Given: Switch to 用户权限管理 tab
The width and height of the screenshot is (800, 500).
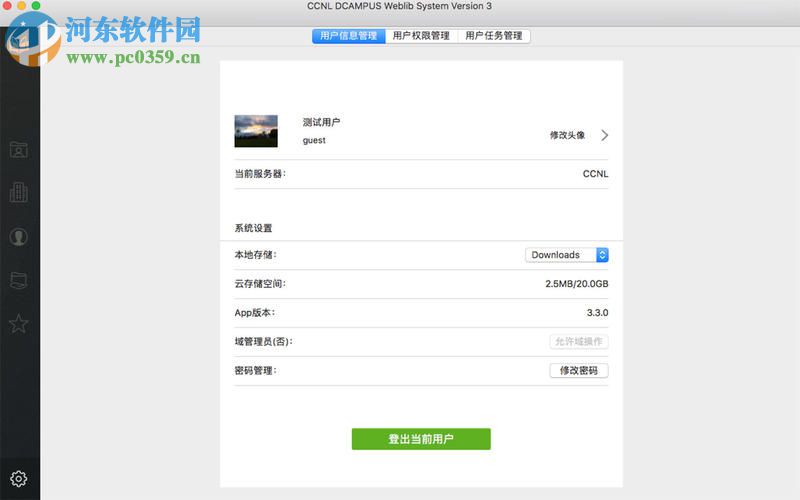Looking at the screenshot, I should 421,36.
